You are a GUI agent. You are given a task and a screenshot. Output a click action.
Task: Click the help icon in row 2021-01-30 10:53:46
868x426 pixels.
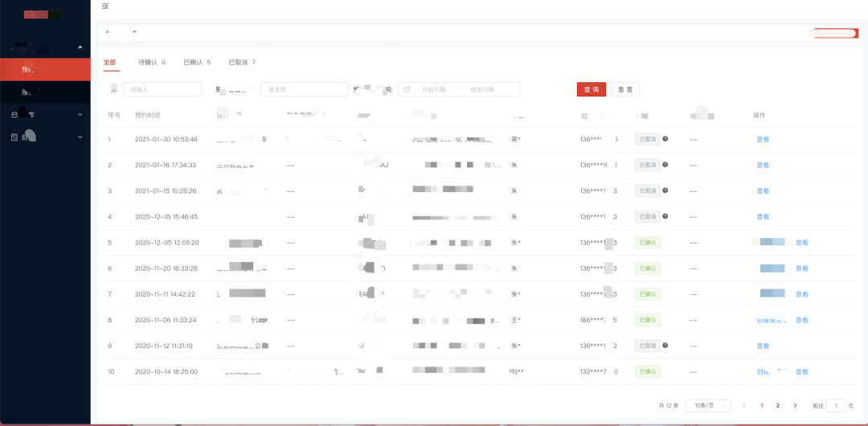[665, 139]
